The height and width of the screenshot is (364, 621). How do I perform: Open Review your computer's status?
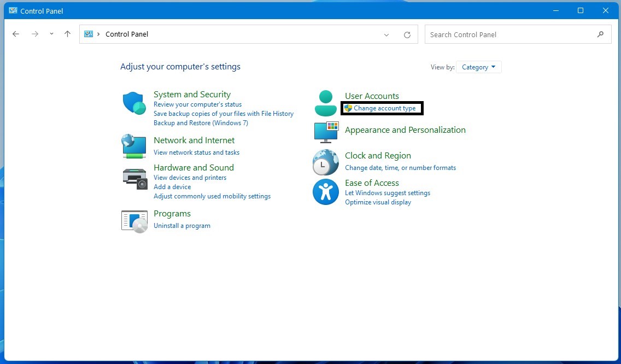(x=198, y=104)
